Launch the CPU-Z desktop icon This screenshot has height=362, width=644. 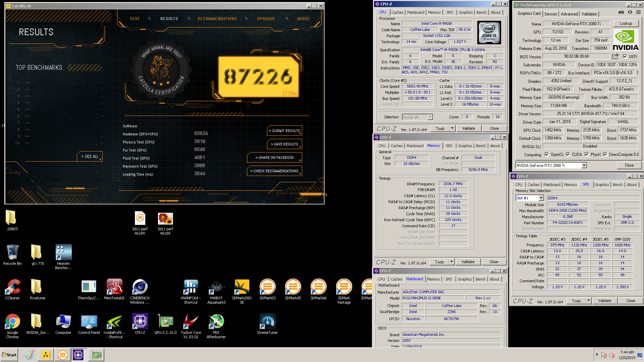point(140,324)
